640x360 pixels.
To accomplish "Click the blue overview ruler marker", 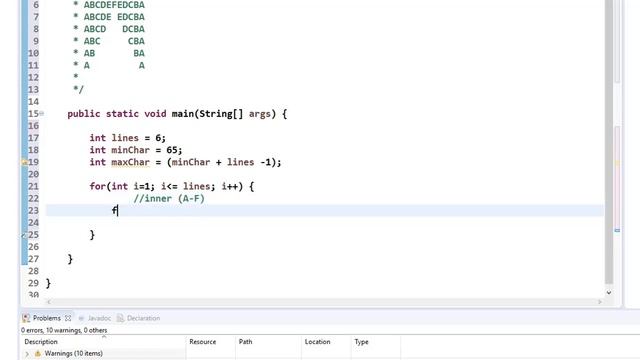I will coord(617,230).
